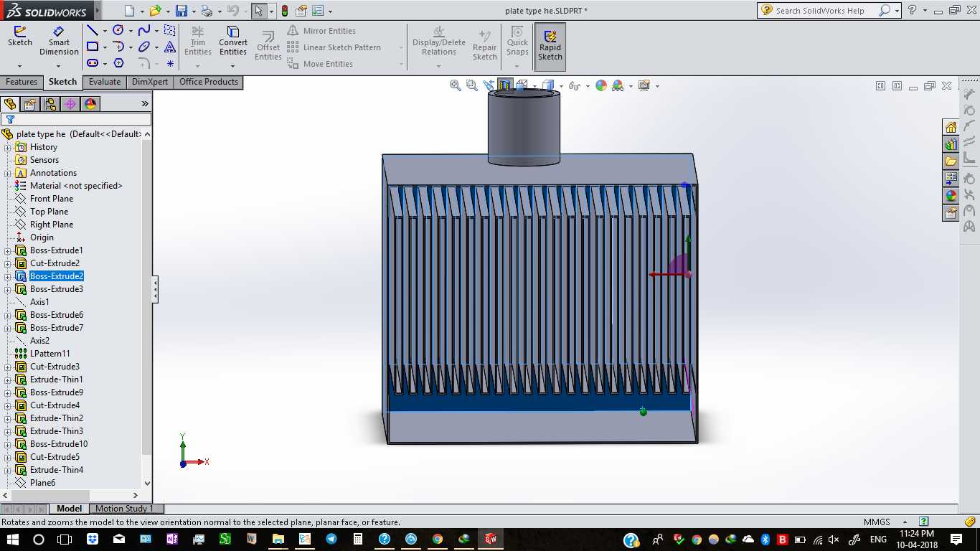
Task: Open the DisplayManager tab icon
Action: pyautogui.click(x=90, y=104)
